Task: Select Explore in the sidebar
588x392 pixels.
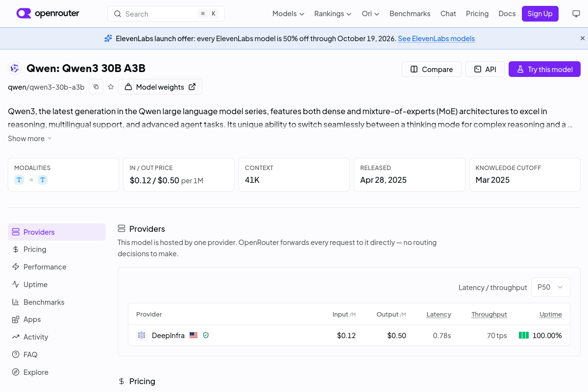Action: pyautogui.click(x=57, y=372)
